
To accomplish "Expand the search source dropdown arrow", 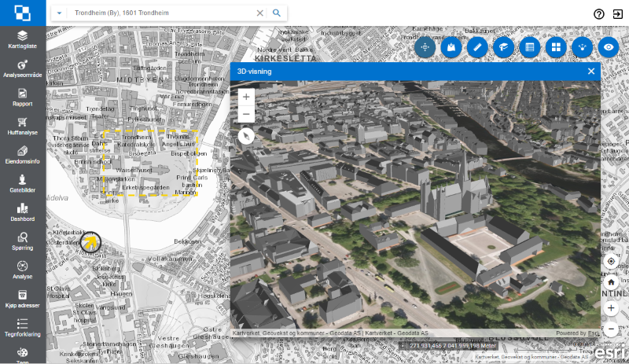I will 61,13.
